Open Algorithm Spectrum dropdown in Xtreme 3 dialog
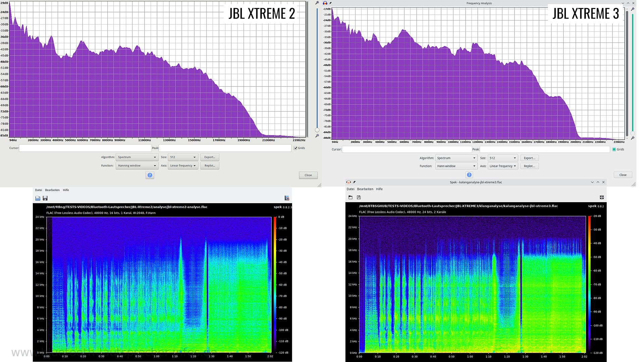 click(456, 158)
